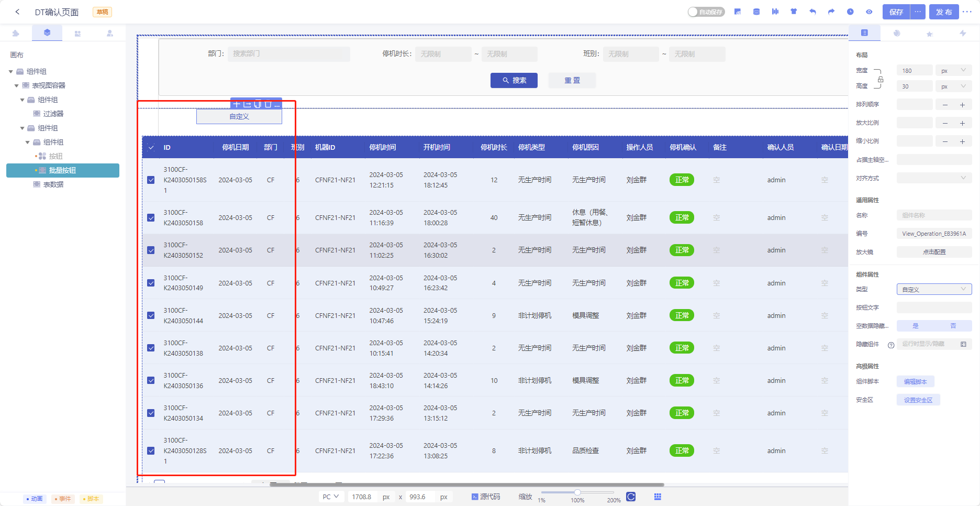This screenshot has width=980, height=506.
Task: Uncheck the row K2403050152 checkbox
Action: [x=151, y=250]
